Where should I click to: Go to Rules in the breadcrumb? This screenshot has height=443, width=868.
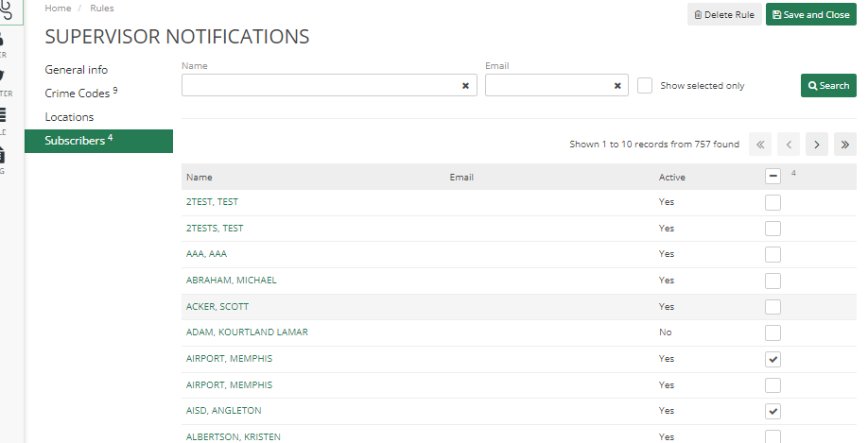[x=102, y=9]
